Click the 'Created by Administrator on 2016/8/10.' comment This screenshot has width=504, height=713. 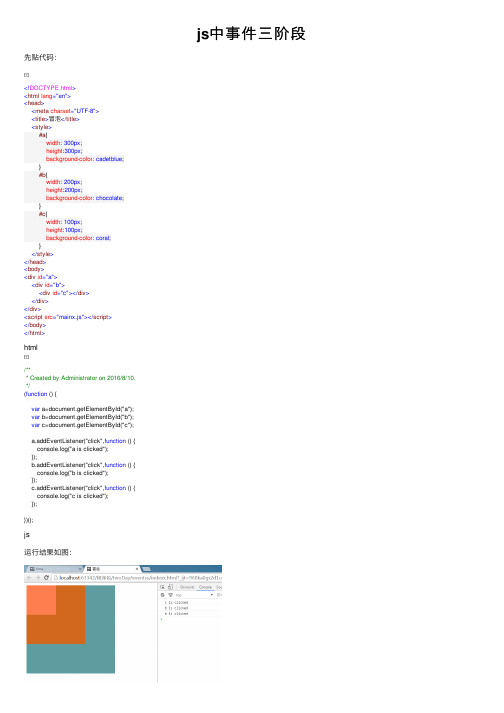point(82,378)
